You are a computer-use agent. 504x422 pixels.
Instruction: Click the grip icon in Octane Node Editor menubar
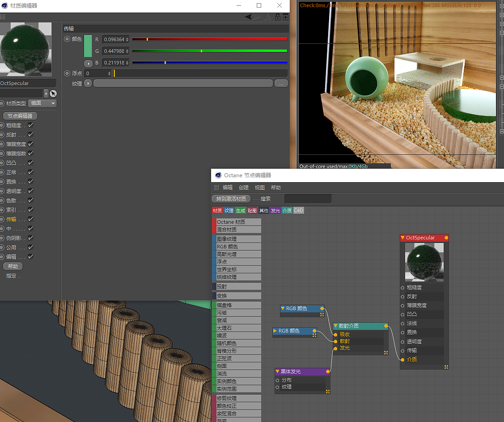click(216, 187)
